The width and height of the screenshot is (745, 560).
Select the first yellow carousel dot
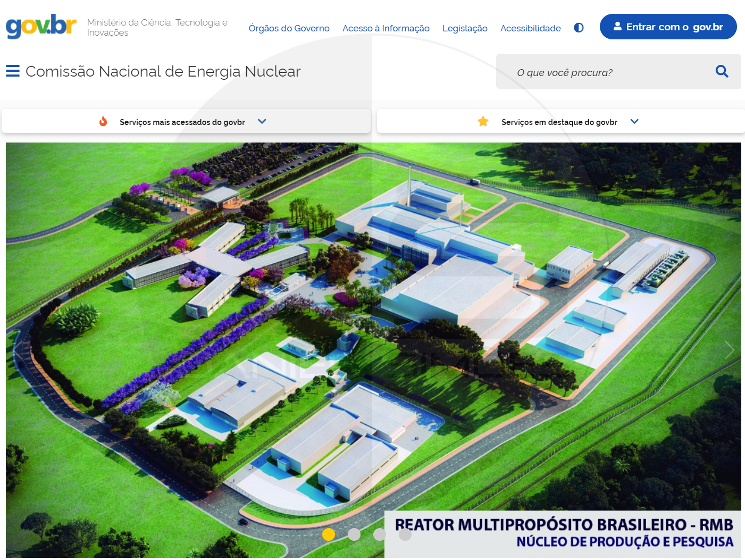[x=329, y=534]
